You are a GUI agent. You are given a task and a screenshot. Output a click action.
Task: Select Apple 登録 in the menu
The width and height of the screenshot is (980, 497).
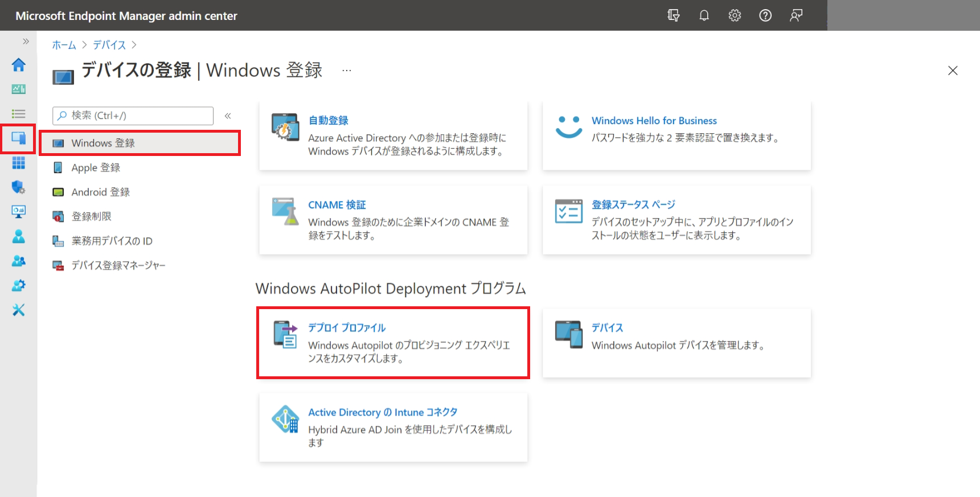tap(96, 167)
